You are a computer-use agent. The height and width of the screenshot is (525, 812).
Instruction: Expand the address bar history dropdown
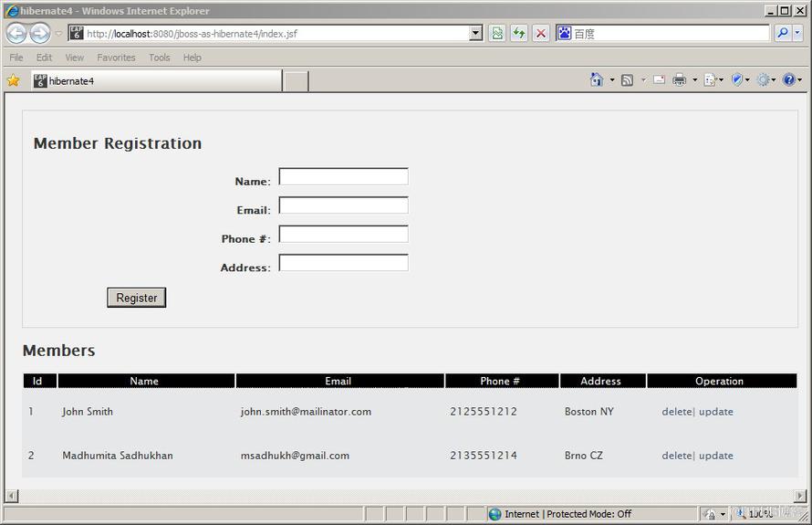(476, 34)
